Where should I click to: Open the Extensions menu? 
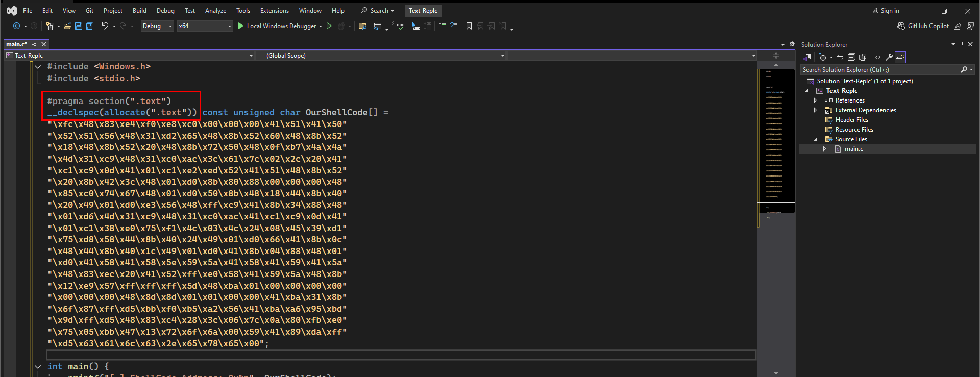pyautogui.click(x=275, y=11)
